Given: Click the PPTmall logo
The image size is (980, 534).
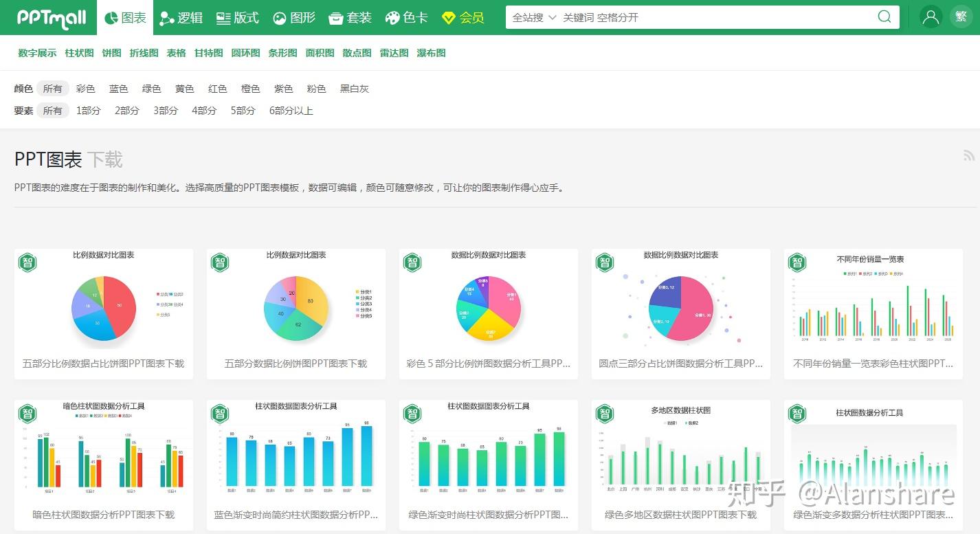Looking at the screenshot, I should (x=52, y=19).
